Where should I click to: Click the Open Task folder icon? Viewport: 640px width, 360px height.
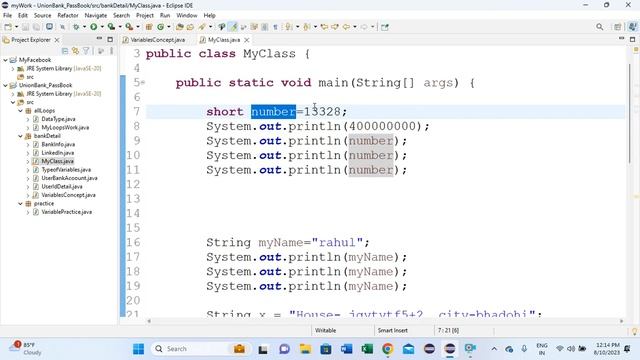[x=190, y=27]
